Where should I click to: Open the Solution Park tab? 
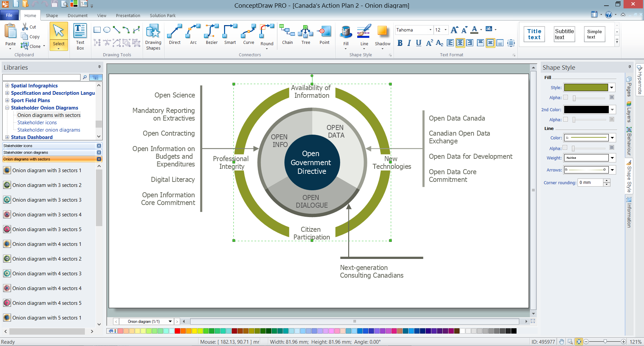[162, 15]
